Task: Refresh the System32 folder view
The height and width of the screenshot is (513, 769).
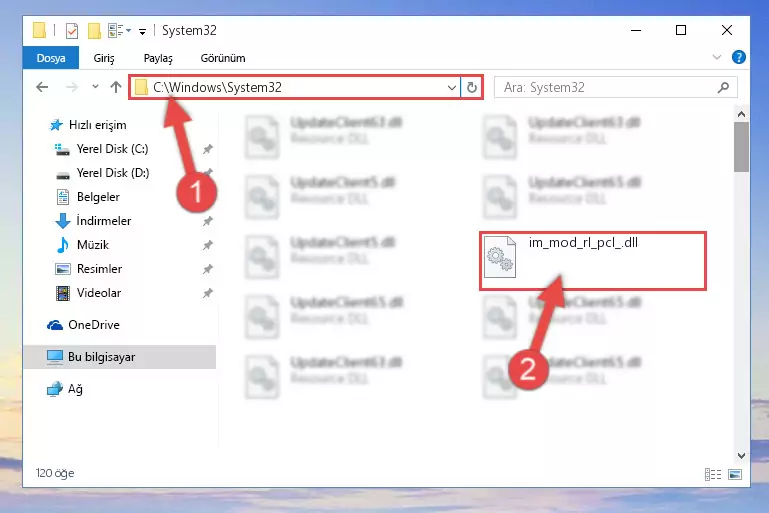Action: point(472,87)
